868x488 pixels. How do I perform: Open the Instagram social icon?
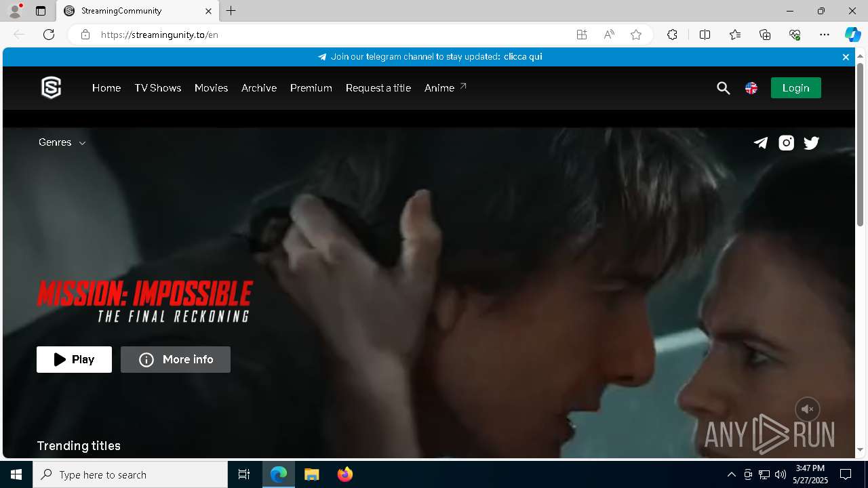pyautogui.click(x=786, y=142)
